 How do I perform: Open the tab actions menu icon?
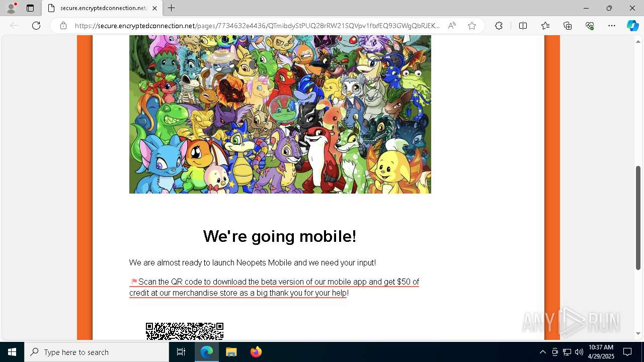pyautogui.click(x=30, y=8)
